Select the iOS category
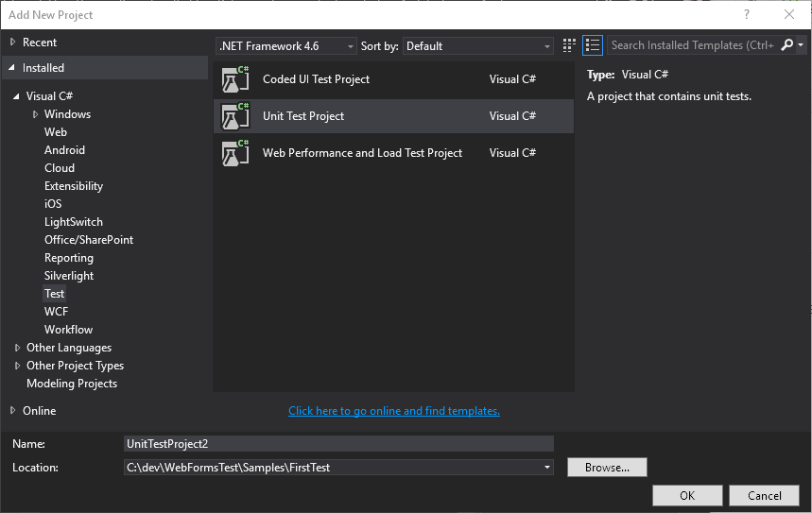 coord(53,204)
